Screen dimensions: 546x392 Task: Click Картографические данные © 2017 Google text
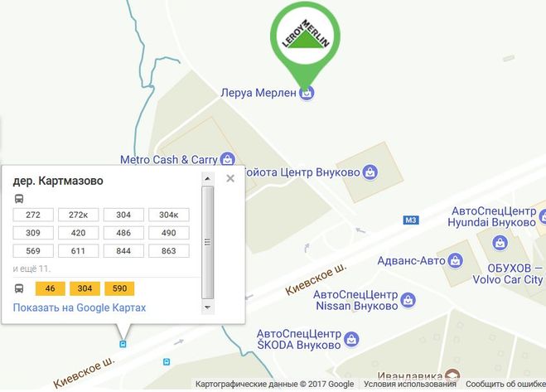click(274, 384)
